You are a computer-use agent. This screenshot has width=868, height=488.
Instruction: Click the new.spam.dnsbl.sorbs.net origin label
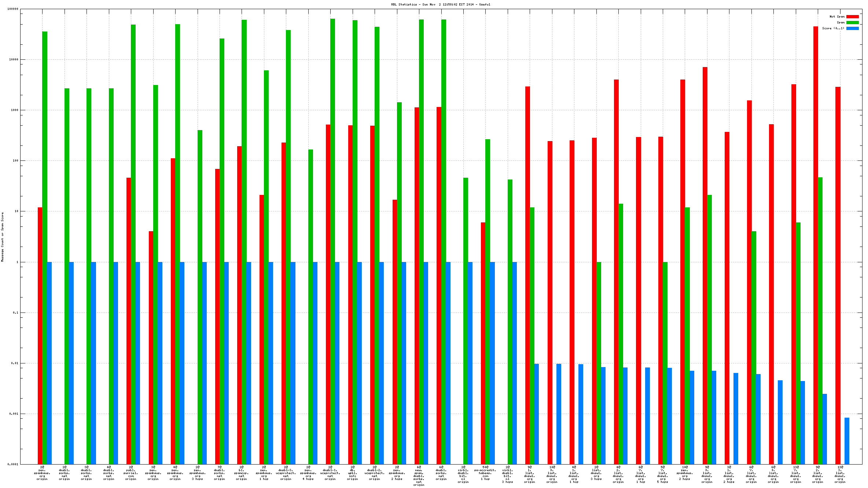(419, 476)
